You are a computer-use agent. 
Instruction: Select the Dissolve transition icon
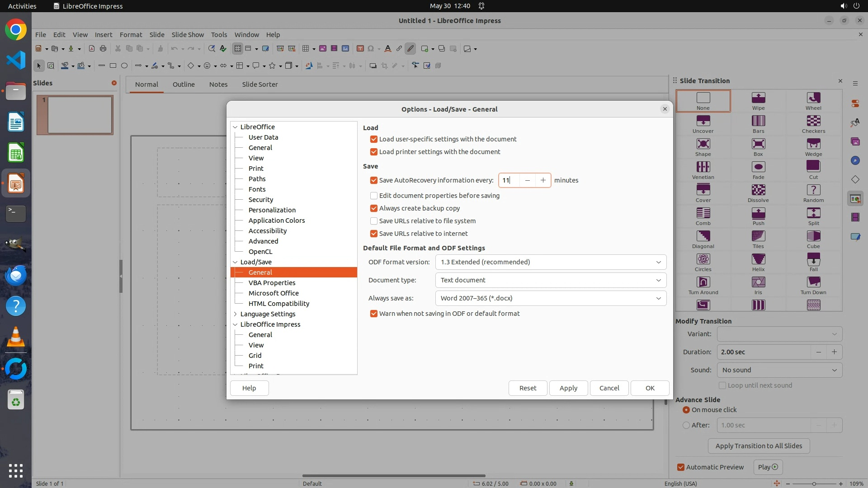point(758,190)
